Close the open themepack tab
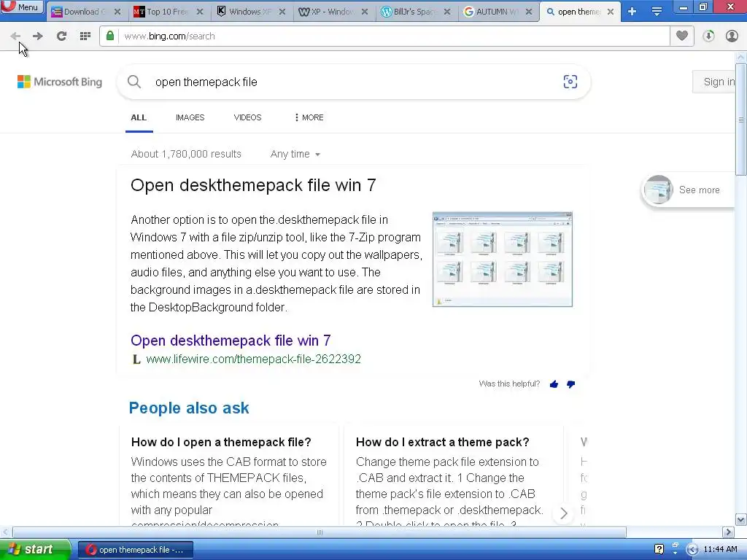Screen dimensions: 747x560 [x=611, y=12]
